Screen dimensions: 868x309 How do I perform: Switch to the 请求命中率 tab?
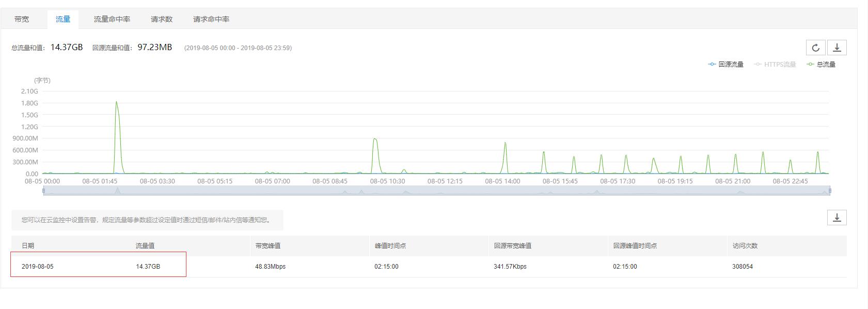211,19
